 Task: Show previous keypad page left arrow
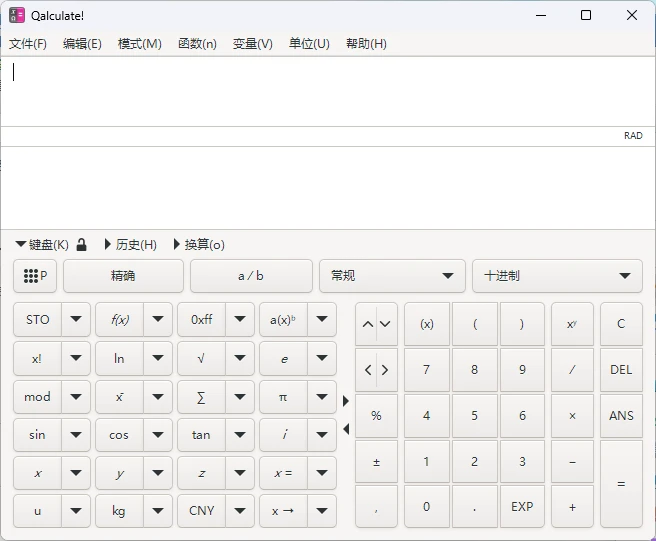coord(346,429)
